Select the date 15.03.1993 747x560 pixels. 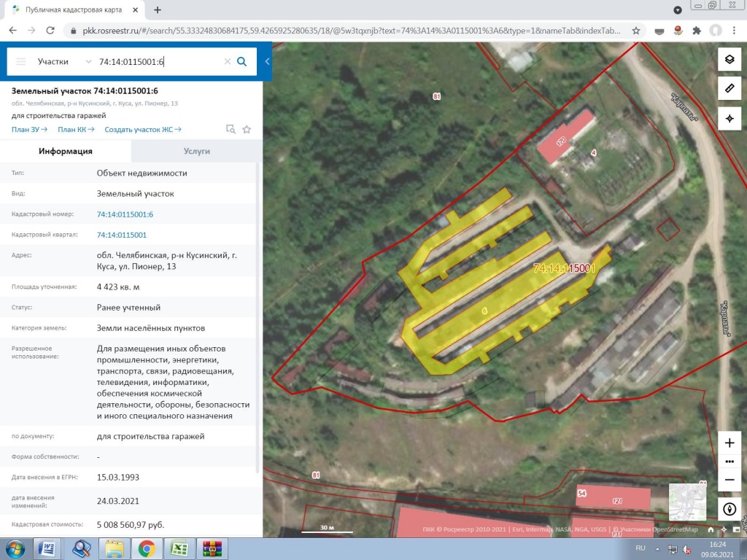pyautogui.click(x=118, y=477)
